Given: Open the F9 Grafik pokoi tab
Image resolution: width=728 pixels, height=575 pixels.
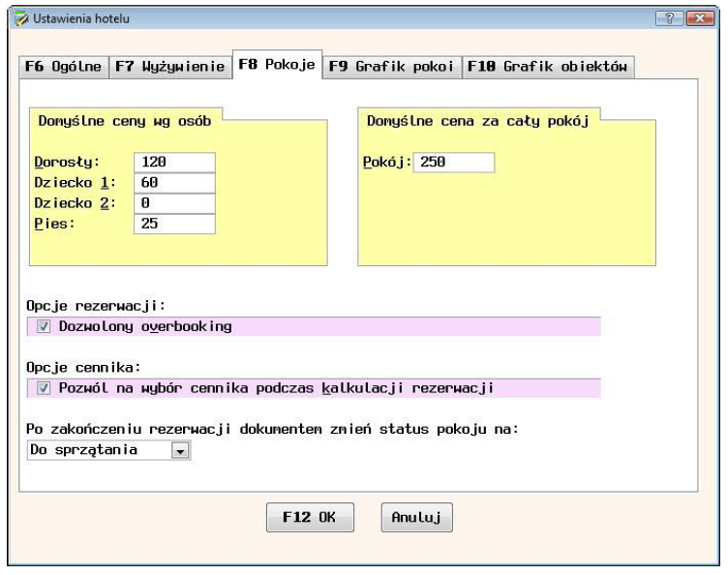Looking at the screenshot, I should pos(391,67).
